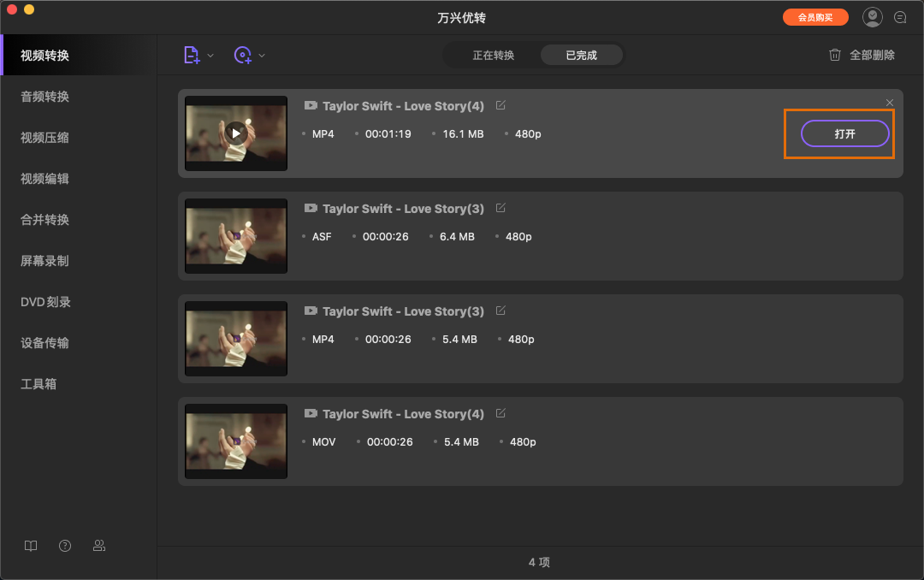Open the user guide book icon
The height and width of the screenshot is (580, 924).
pos(31,546)
